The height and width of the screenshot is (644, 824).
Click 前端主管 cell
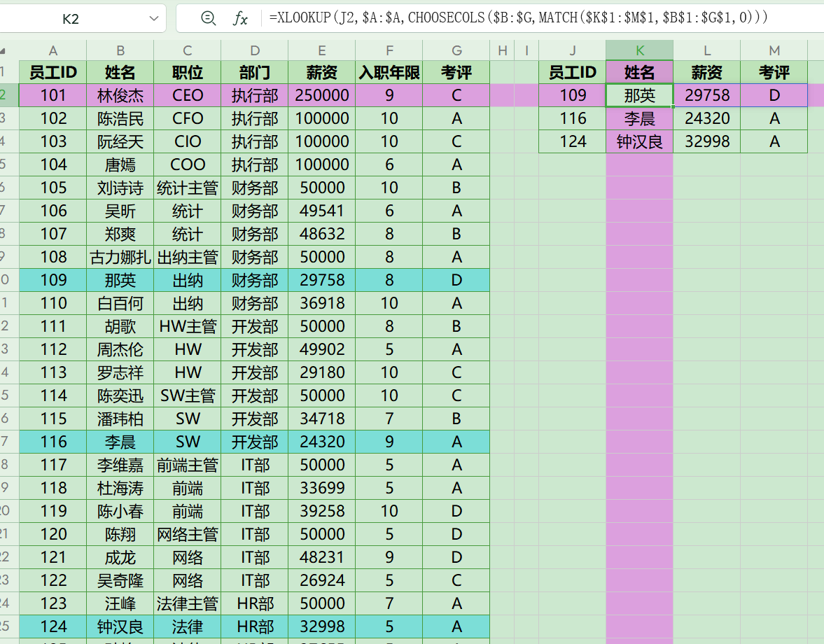click(x=188, y=465)
